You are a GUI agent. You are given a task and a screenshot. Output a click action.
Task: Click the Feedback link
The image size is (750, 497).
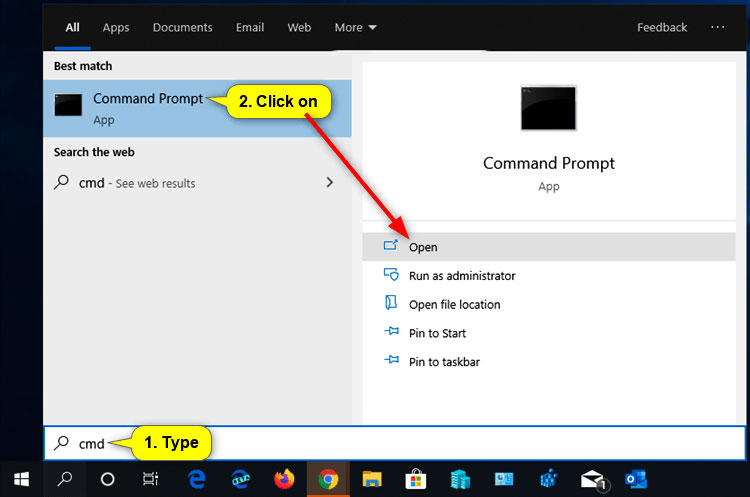pos(662,28)
